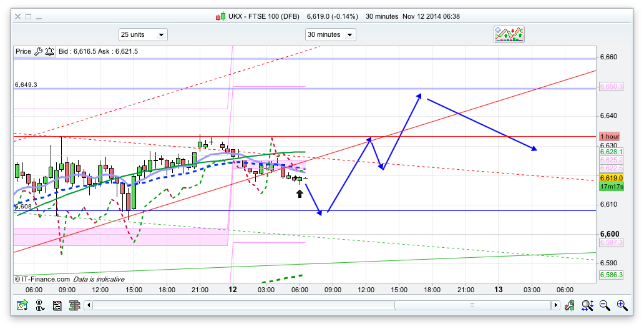Image resolution: width=644 pixels, height=329 pixels.
Task: Select the 6,649.3 horizontal line label
Action: coord(26,85)
